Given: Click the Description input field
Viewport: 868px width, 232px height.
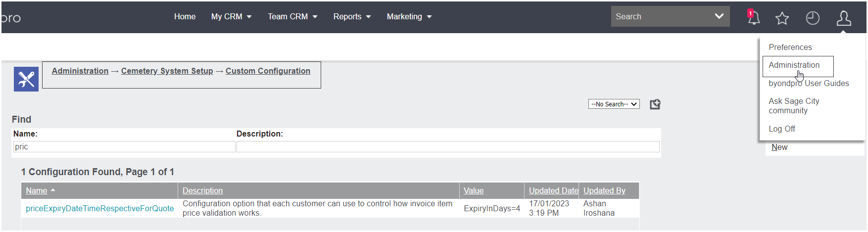Looking at the screenshot, I should (448, 147).
